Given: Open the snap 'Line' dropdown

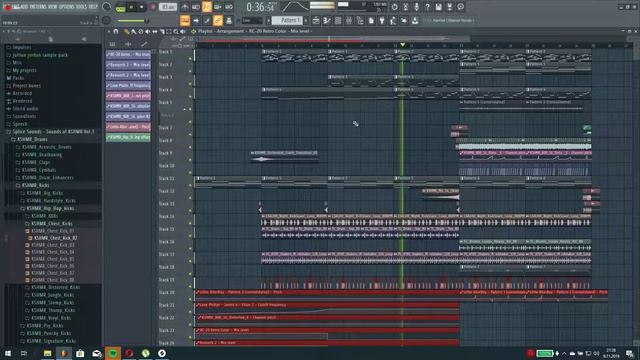Looking at the screenshot, I should pyautogui.click(x=252, y=20).
